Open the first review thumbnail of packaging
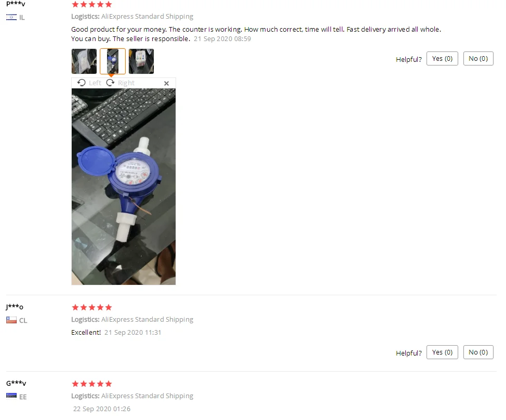The height and width of the screenshot is (420, 506). pos(84,61)
